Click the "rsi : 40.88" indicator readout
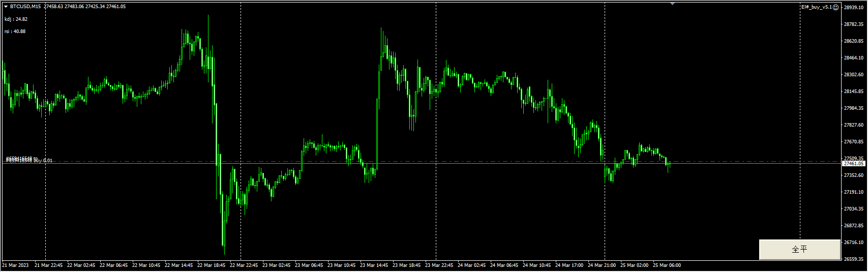868x272 pixels. [x=15, y=32]
